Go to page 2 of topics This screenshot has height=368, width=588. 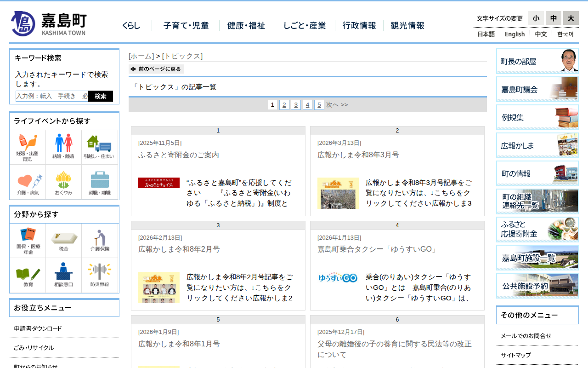click(x=284, y=105)
